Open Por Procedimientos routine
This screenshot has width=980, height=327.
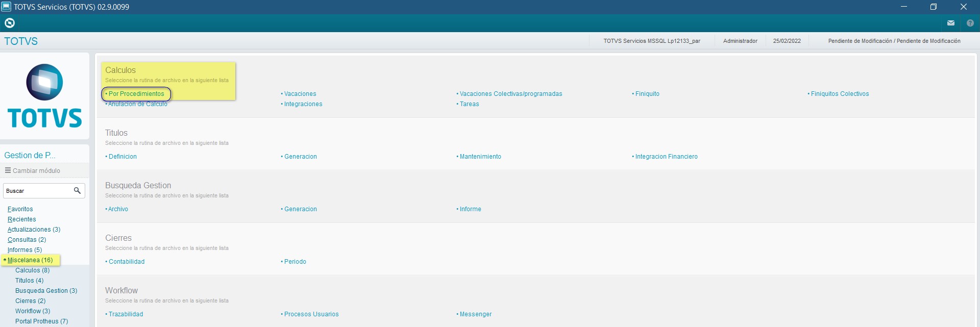(x=136, y=94)
